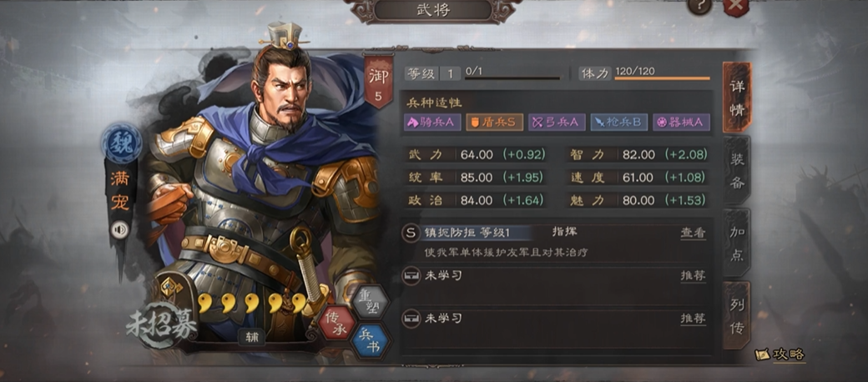Switch to the 列传 biography tab

point(737,315)
